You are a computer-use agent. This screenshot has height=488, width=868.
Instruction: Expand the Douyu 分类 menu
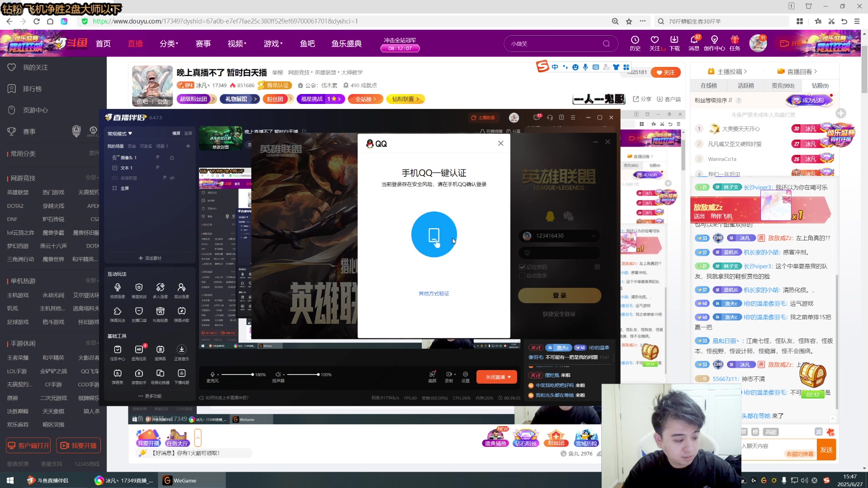169,43
